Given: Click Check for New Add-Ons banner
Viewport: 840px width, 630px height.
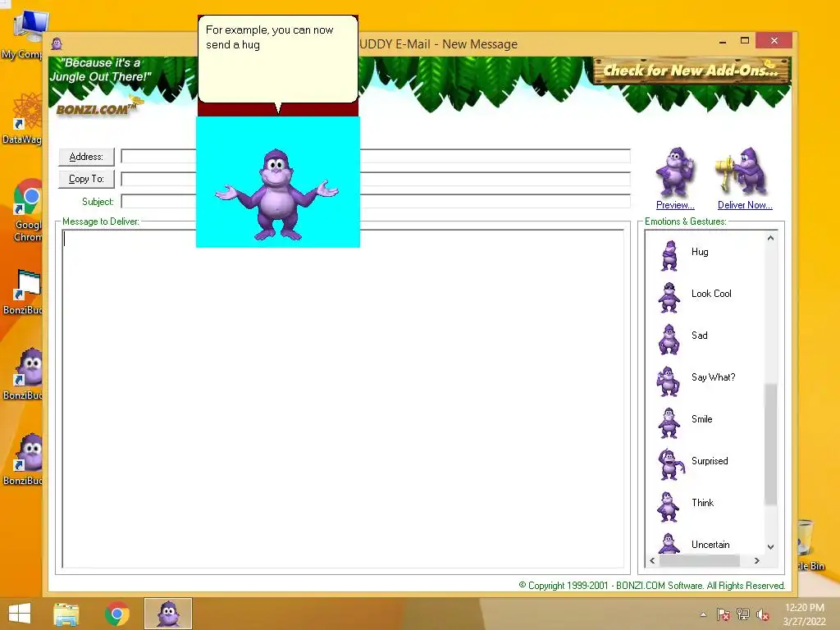Looking at the screenshot, I should coord(692,71).
